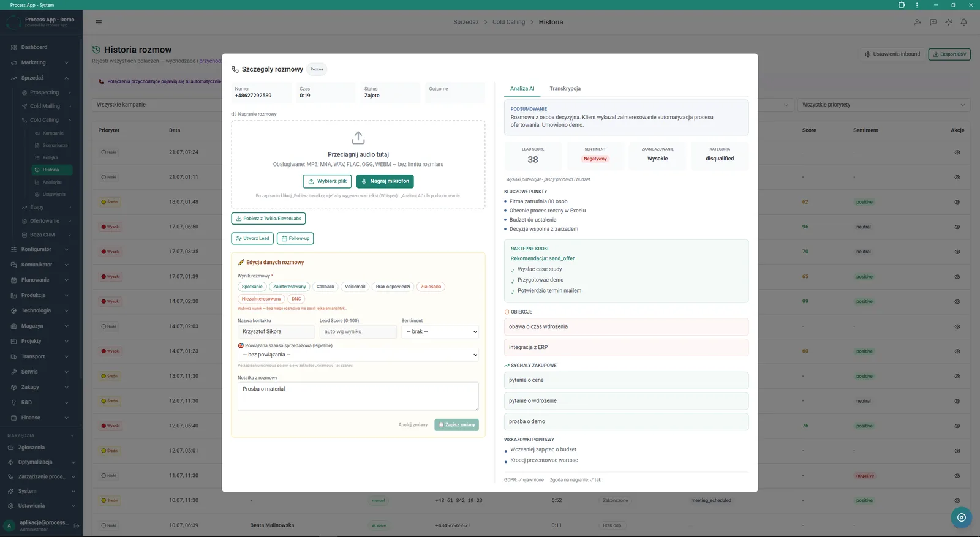Select Callback call outcome chip
The image size is (980, 537).
[x=325, y=287]
